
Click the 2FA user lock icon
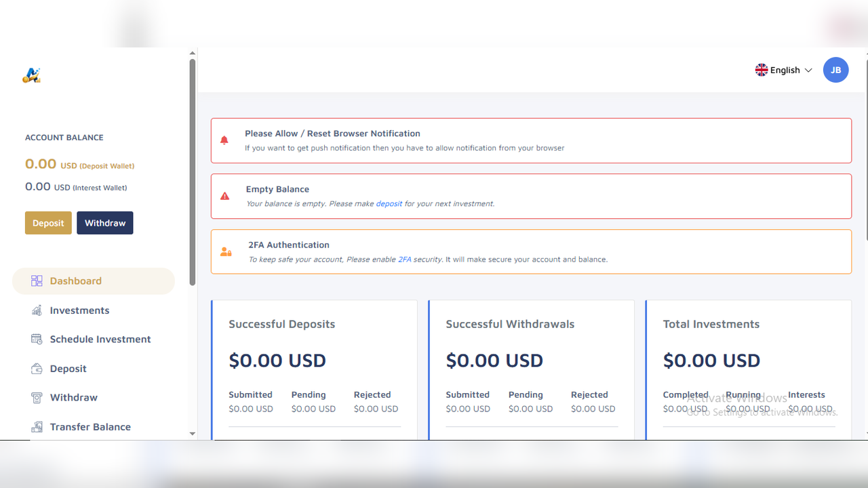click(x=226, y=251)
